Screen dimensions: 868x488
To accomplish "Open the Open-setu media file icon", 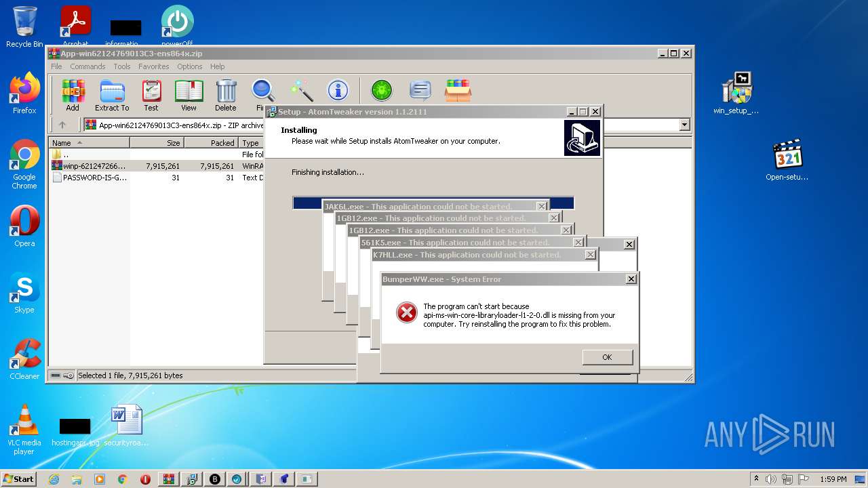I will coord(787,160).
